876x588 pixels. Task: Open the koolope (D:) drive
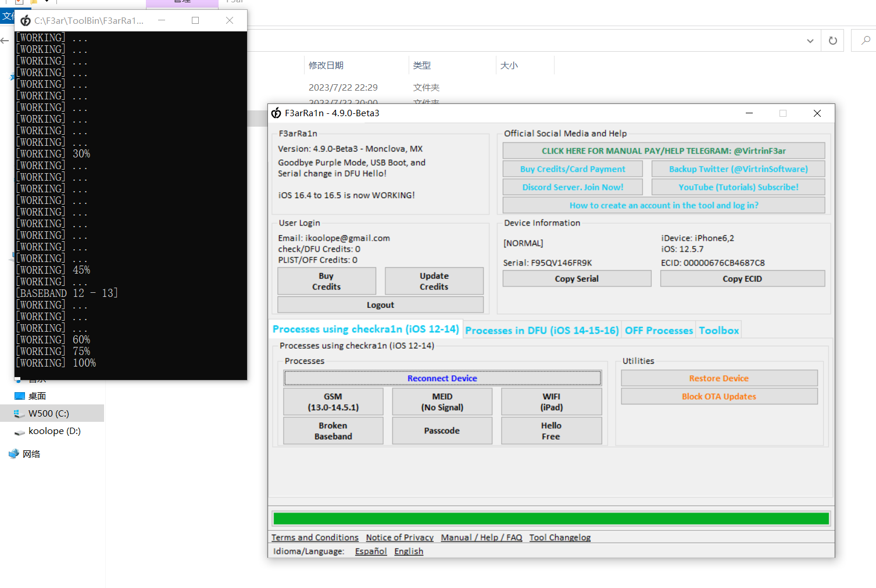[54, 431]
